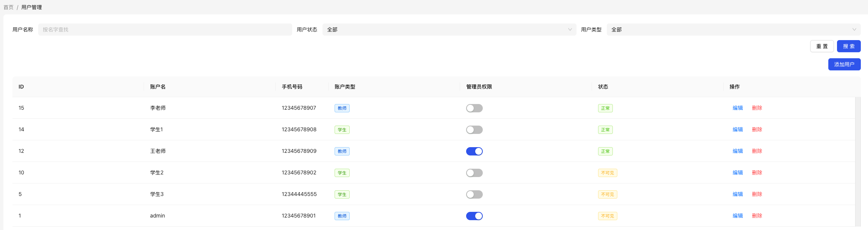The width and height of the screenshot is (868, 230).
Task: Toggle admin permission for 学生2
Action: point(474,173)
